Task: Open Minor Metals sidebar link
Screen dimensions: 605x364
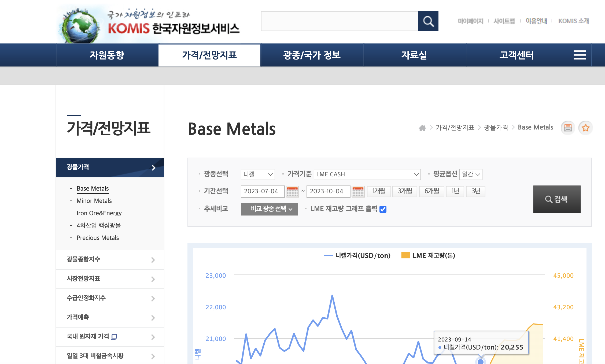Action: (94, 201)
